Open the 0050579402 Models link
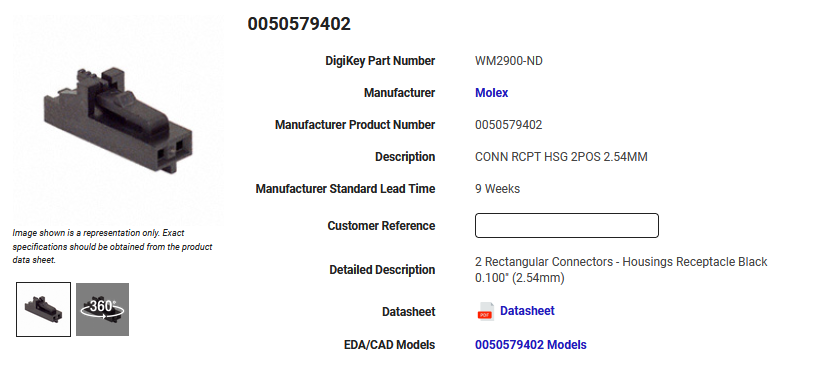 (531, 345)
